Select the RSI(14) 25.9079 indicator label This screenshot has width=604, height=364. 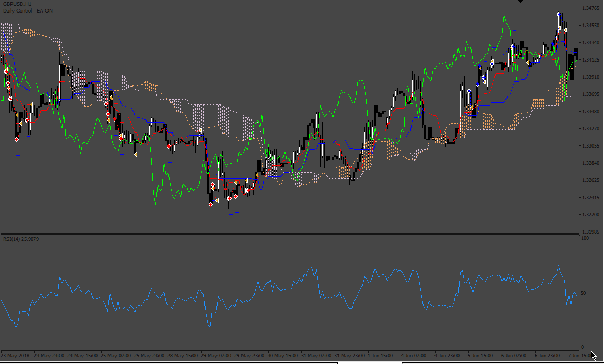pos(21,239)
